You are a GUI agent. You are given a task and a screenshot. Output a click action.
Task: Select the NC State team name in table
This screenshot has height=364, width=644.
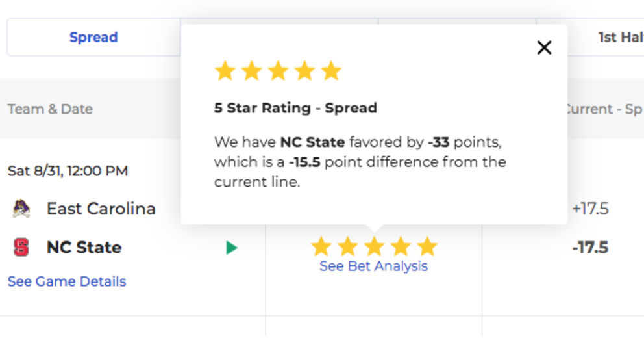click(84, 247)
